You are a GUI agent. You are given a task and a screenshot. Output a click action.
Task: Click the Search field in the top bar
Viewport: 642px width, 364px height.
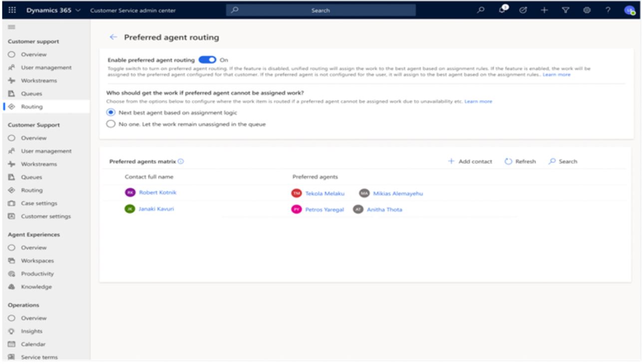321,10
